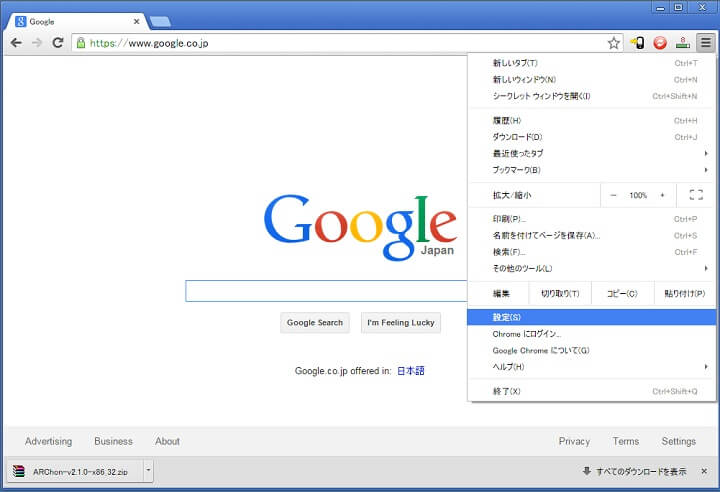Click the Google Search button

315,322
